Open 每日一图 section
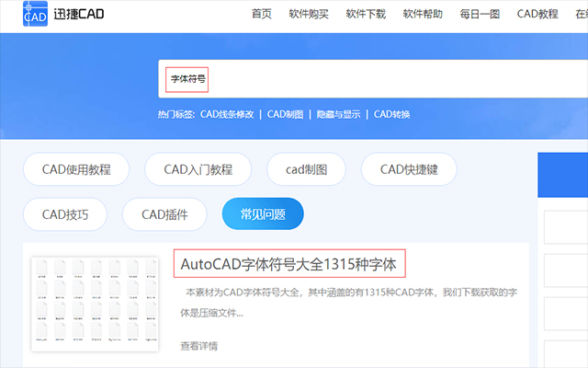This screenshot has width=588, height=368. (x=480, y=14)
